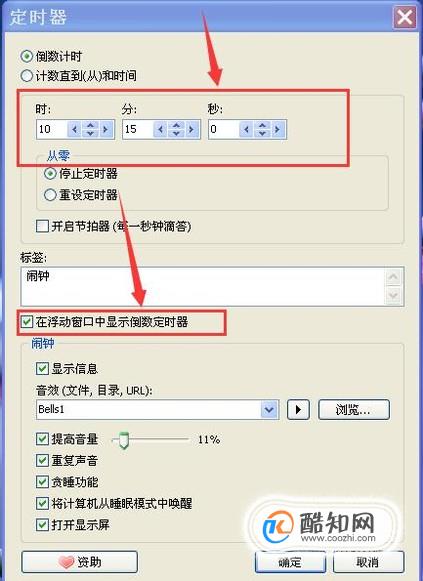The width and height of the screenshot is (423, 581).
Task: Toggle 贪睡功能 snooze checkbox
Action: [42, 482]
